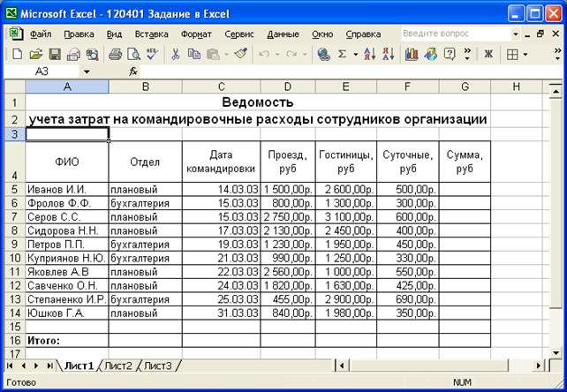Jump to first sheet with tab navigation arrow
The height and width of the screenshot is (392, 567).
click(10, 366)
